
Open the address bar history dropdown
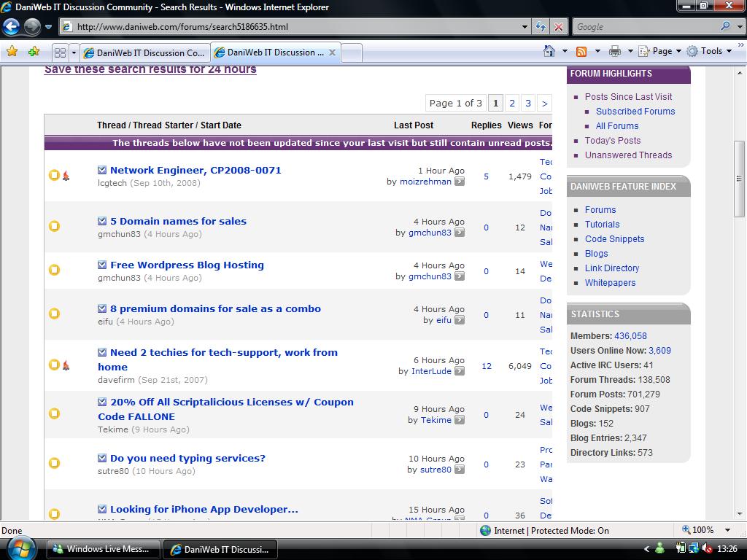pos(525,27)
